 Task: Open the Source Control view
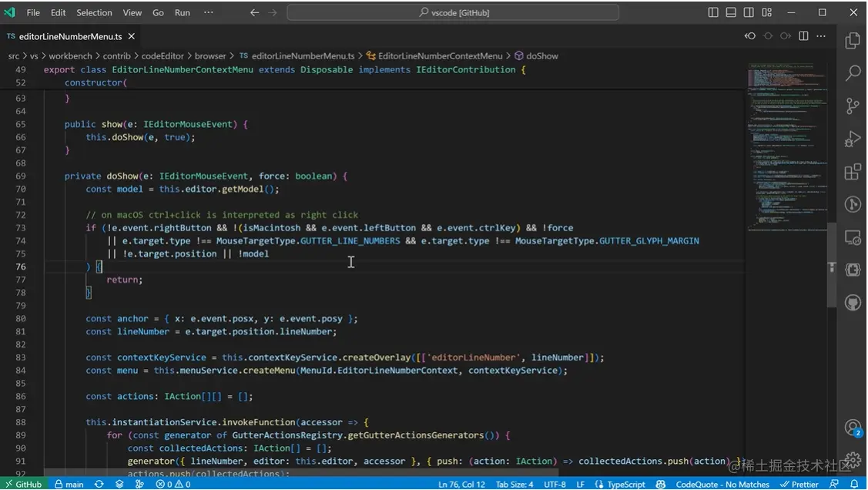(x=853, y=106)
